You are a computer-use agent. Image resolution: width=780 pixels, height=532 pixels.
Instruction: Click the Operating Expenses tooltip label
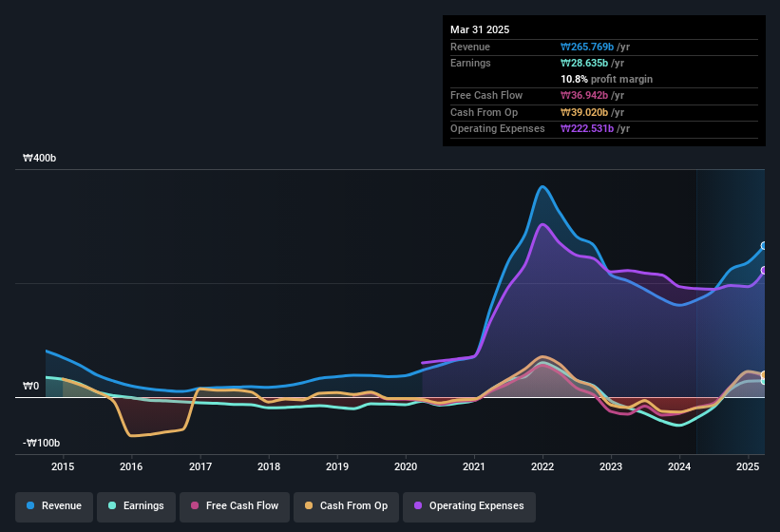(498, 129)
